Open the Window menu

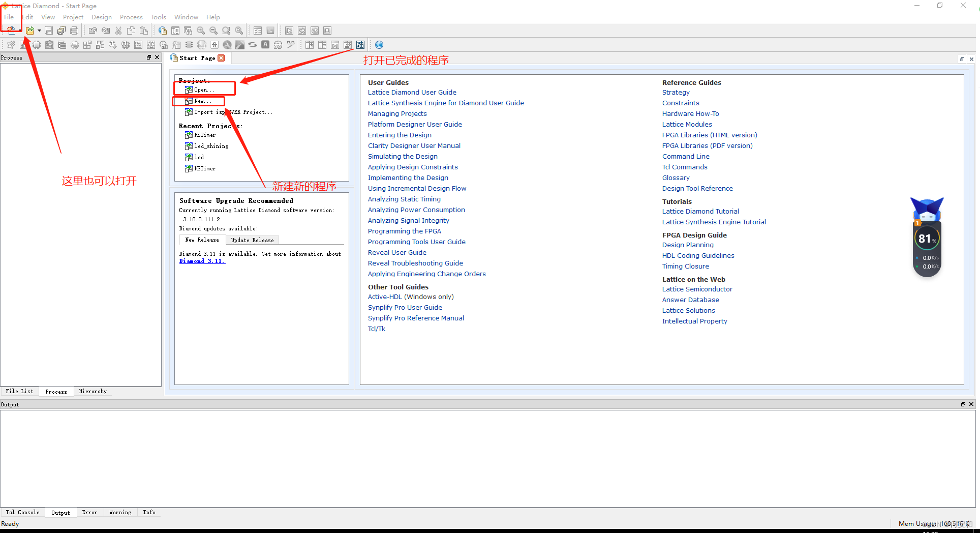(186, 17)
